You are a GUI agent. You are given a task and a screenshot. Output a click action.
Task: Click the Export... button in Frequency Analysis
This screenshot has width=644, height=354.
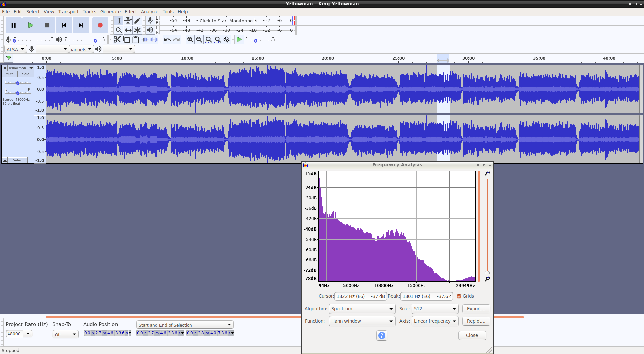476,309
